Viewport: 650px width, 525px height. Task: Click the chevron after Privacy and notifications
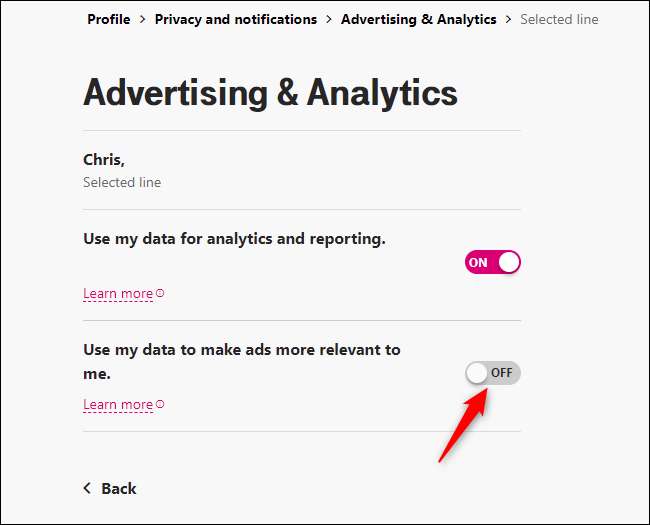click(329, 19)
